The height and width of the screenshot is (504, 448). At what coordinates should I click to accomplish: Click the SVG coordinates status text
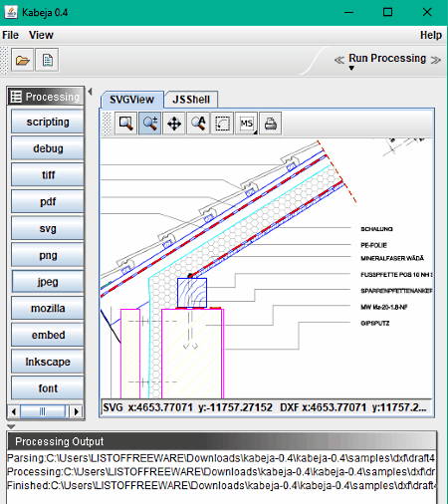click(265, 407)
